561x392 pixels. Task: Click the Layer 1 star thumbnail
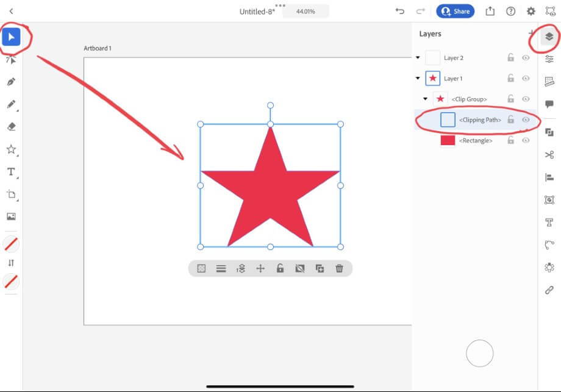click(x=432, y=78)
